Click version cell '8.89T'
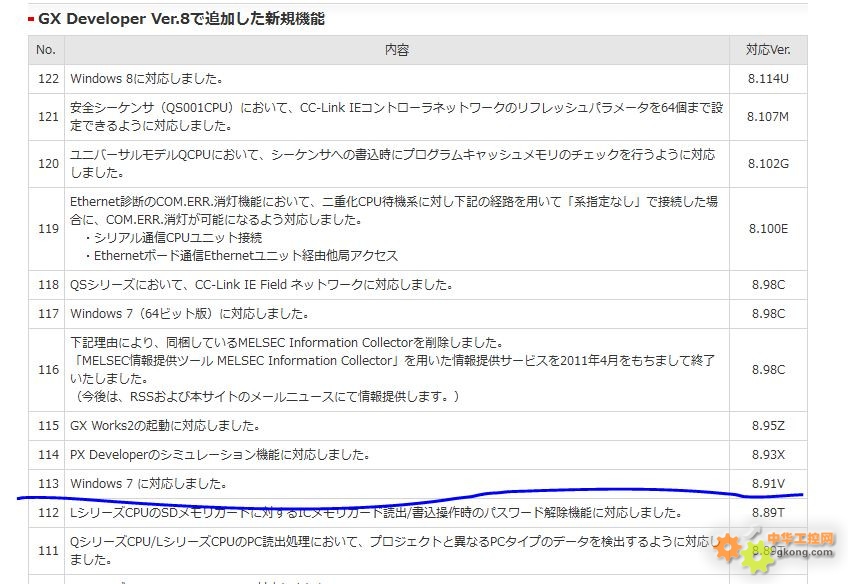848x584 pixels. tap(768, 513)
